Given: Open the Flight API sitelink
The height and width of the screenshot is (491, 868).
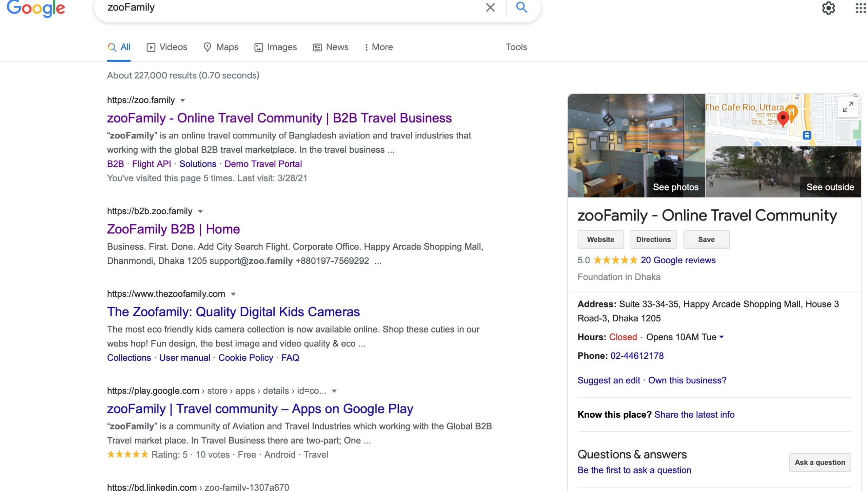Looking at the screenshot, I should [152, 164].
